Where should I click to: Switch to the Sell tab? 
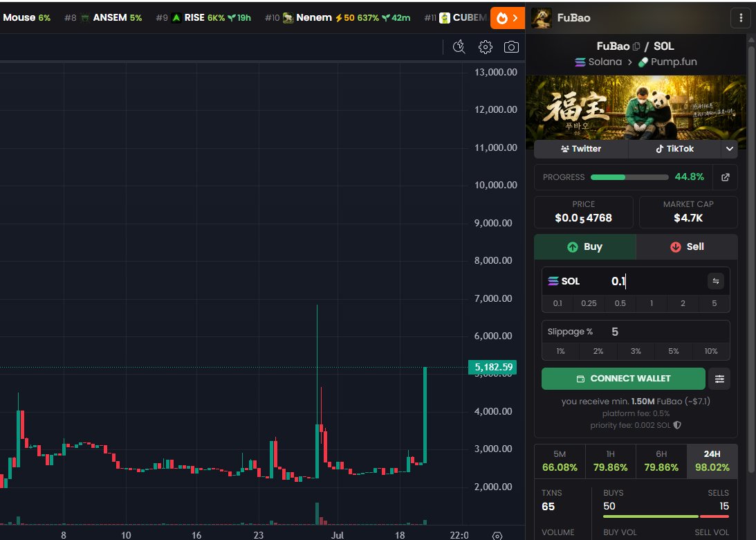point(687,246)
